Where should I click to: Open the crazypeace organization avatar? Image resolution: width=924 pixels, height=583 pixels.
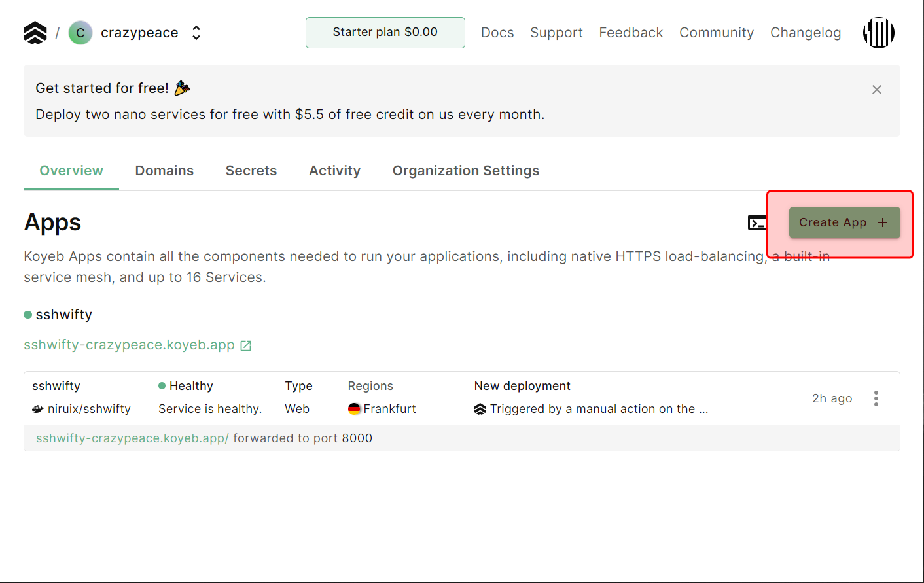[80, 33]
